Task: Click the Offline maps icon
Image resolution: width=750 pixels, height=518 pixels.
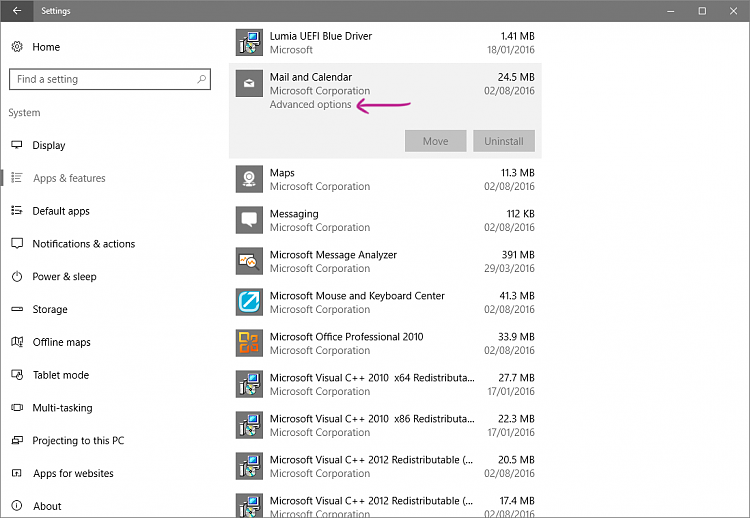Action: pos(17,342)
